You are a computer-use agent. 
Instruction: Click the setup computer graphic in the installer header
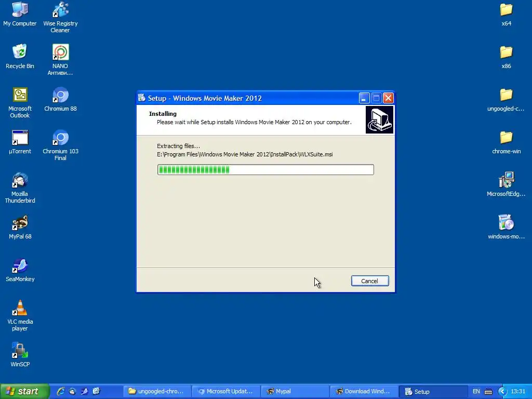pos(379,119)
